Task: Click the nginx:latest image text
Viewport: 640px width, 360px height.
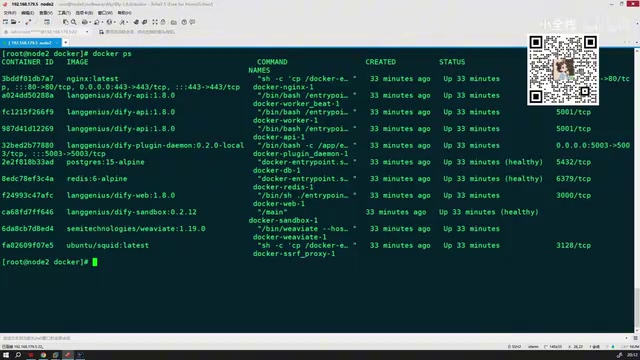Action: 92,79
